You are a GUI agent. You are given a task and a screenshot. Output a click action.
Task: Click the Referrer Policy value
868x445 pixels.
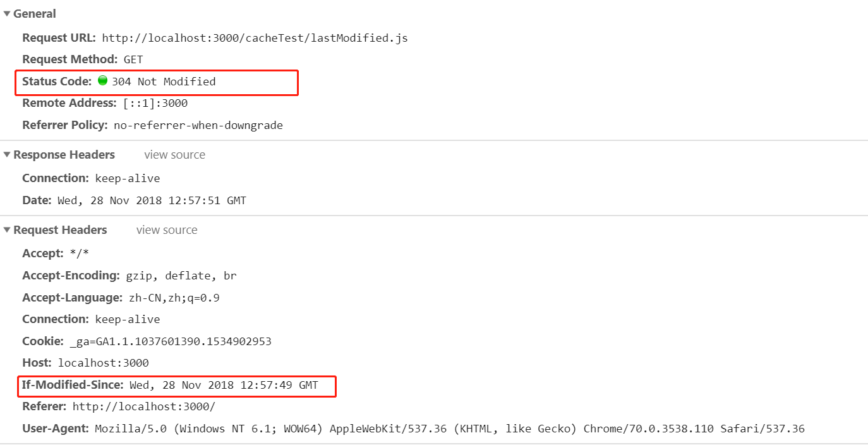point(198,125)
